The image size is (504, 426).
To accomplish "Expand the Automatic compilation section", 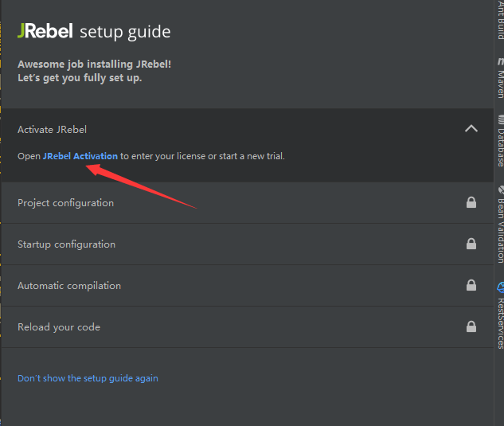I will pyautogui.click(x=248, y=286).
